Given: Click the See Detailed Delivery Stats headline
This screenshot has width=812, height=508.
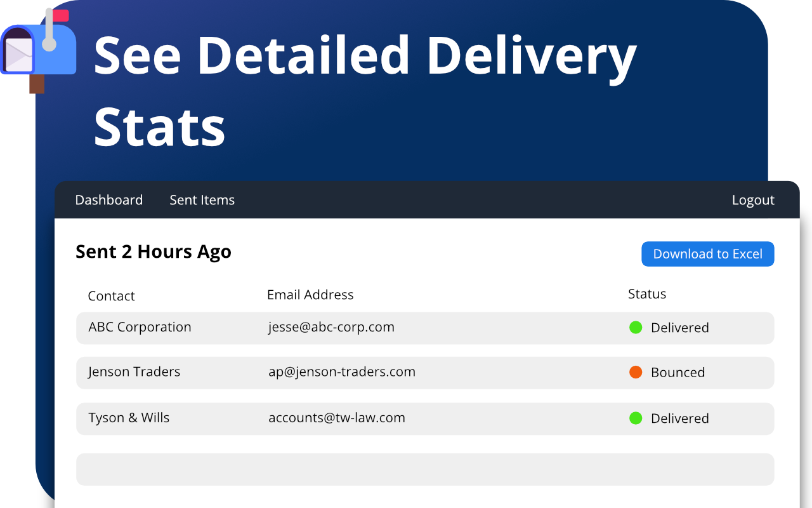Looking at the screenshot, I should pos(365,90).
